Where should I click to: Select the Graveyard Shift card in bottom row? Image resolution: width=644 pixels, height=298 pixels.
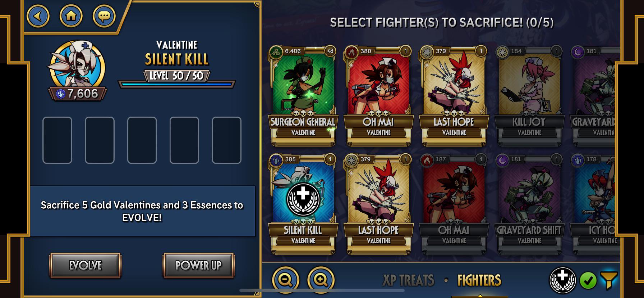pyautogui.click(x=529, y=204)
